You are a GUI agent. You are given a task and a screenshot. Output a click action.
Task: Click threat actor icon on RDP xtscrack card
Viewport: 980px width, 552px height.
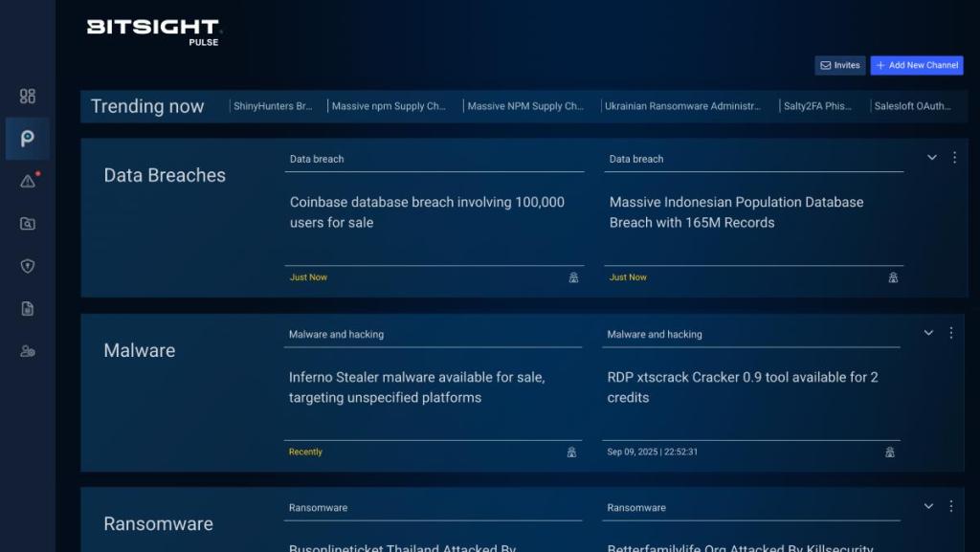coord(890,452)
